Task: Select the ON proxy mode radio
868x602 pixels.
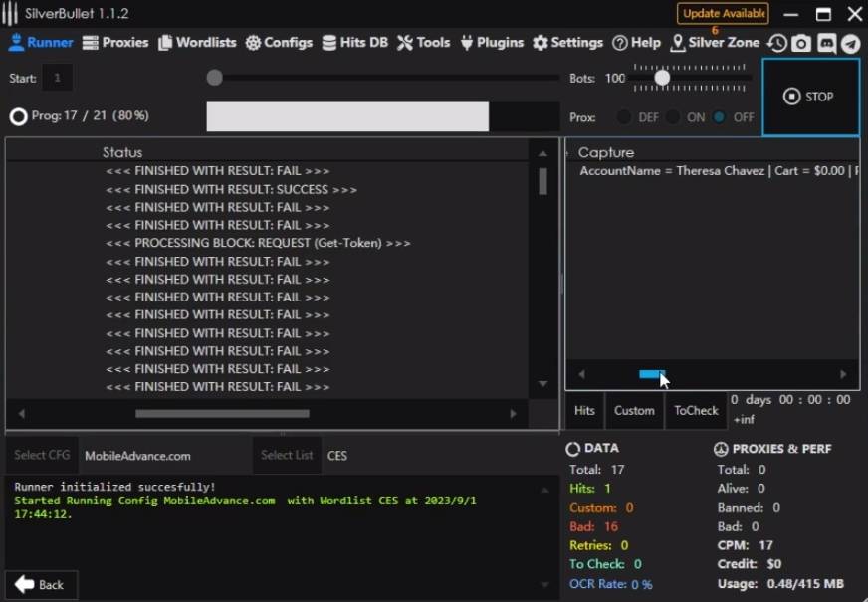Action: [673, 117]
